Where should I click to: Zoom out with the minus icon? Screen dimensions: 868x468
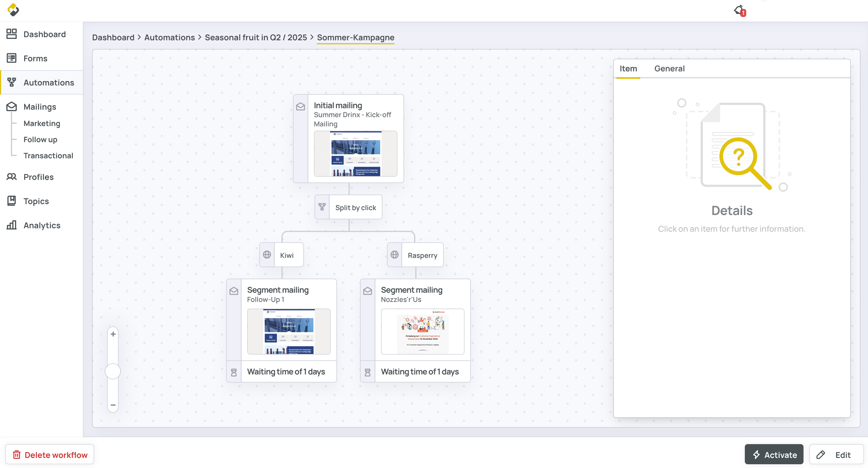(113, 405)
